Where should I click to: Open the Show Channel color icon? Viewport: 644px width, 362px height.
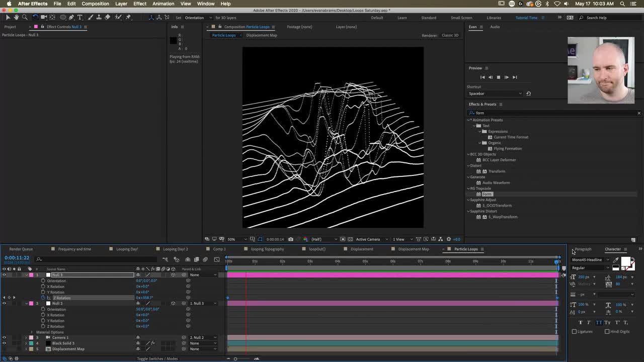point(305,239)
